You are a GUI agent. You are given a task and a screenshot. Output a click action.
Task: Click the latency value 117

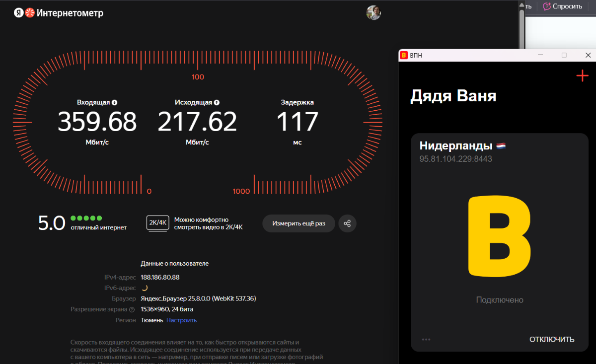point(297,122)
